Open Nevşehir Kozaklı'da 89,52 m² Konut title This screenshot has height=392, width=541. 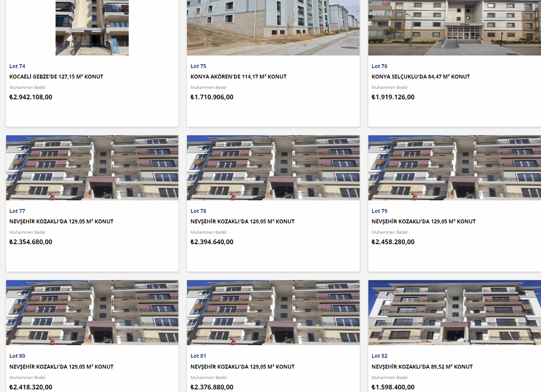tap(422, 366)
